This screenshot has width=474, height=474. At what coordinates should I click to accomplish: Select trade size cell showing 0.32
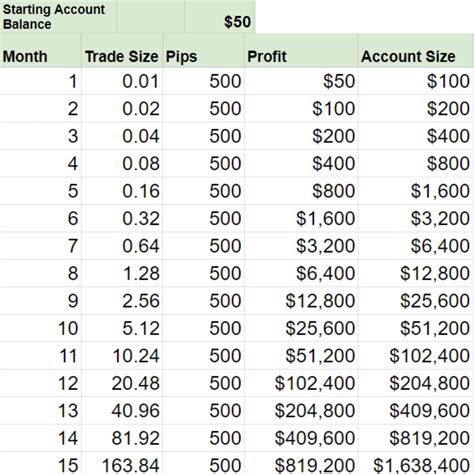tap(122, 219)
